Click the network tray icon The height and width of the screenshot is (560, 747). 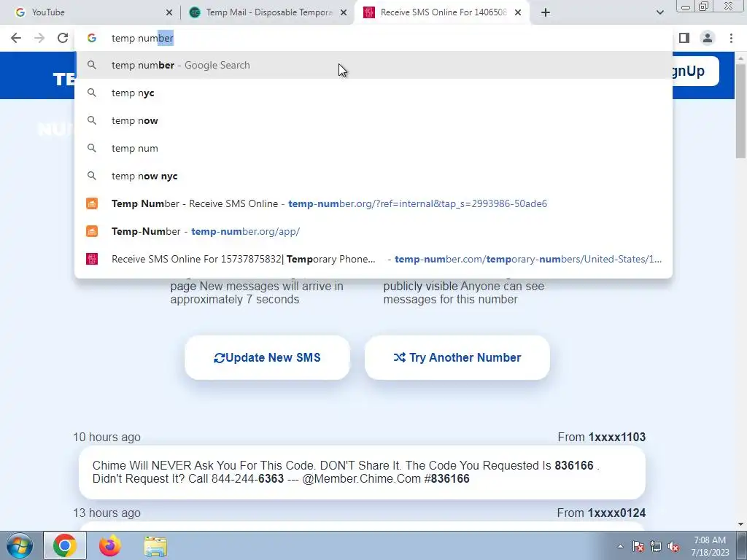[x=656, y=546]
